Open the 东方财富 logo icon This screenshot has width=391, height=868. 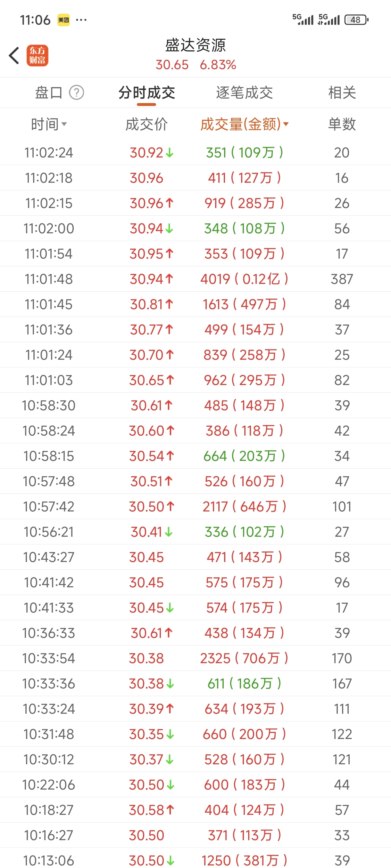pyautogui.click(x=37, y=56)
